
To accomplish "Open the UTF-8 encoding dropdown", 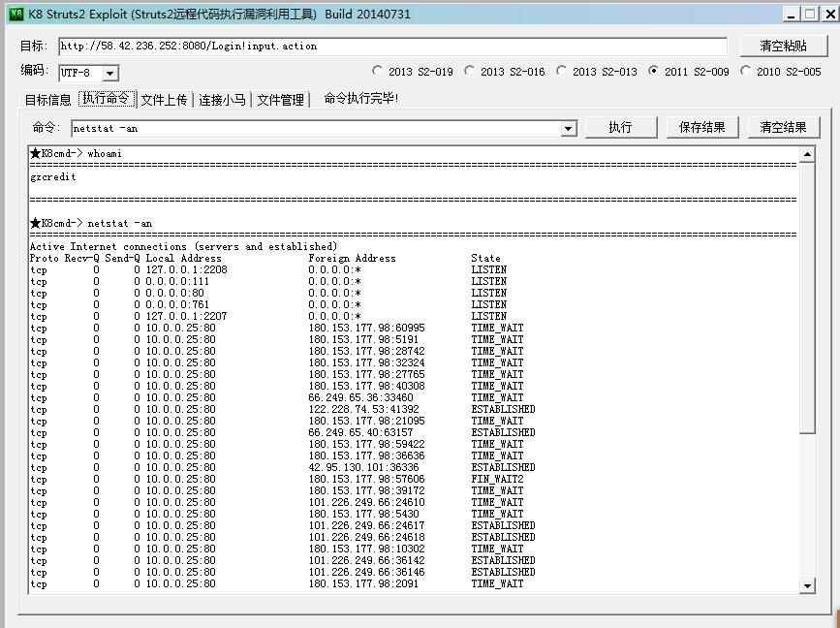I will (x=109, y=73).
